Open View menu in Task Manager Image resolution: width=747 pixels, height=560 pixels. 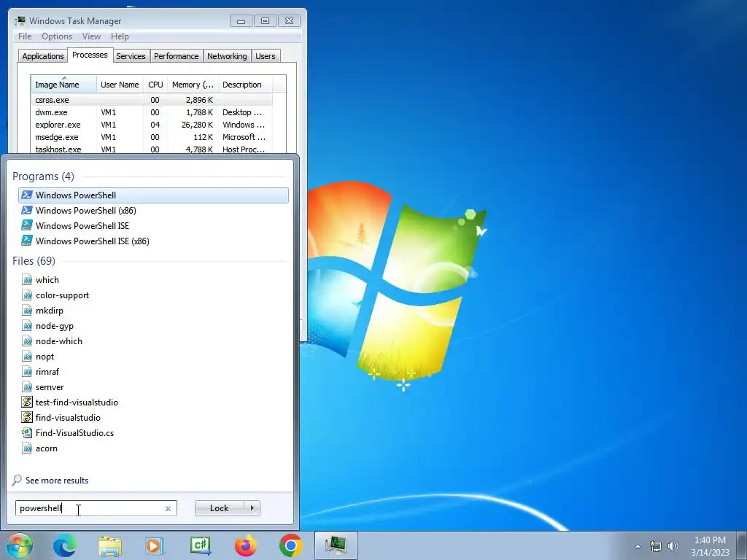[91, 36]
